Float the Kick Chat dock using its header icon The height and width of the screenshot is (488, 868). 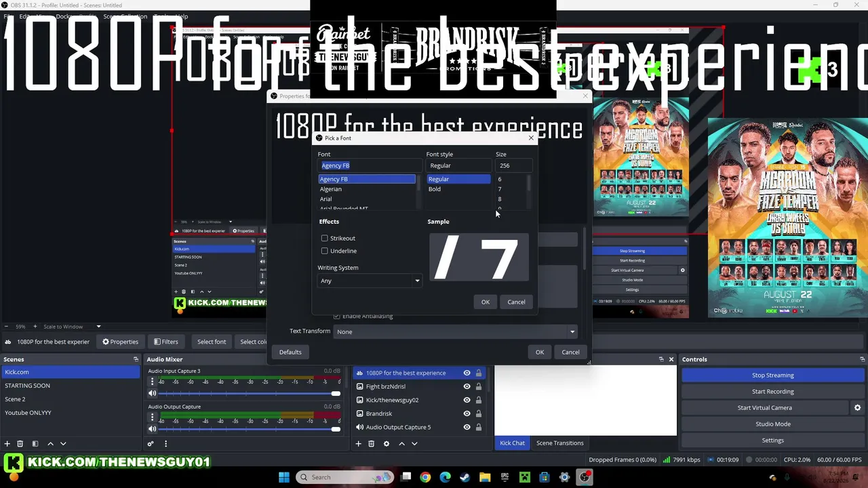point(661,359)
